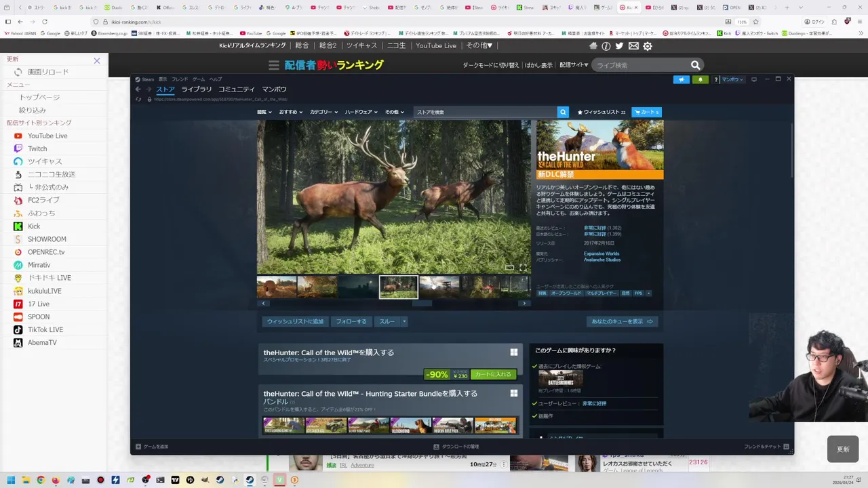This screenshot has width=868, height=488.
Task: Open the Steam ライブラリ tab
Action: [196, 89]
